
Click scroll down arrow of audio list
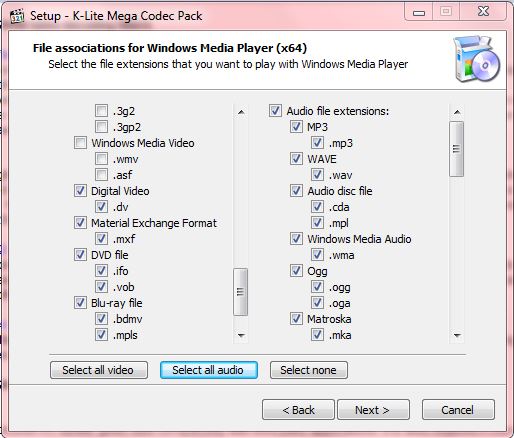point(457,335)
